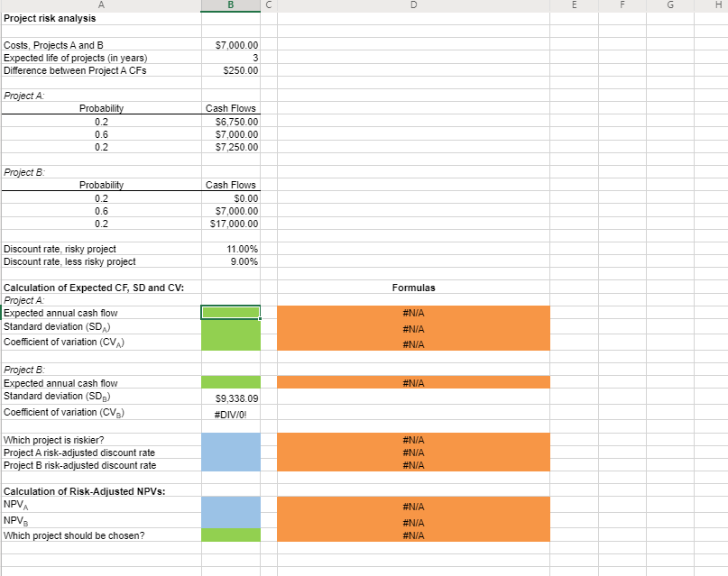Click expected life value 3
The width and height of the screenshot is (728, 576).
click(x=231, y=58)
